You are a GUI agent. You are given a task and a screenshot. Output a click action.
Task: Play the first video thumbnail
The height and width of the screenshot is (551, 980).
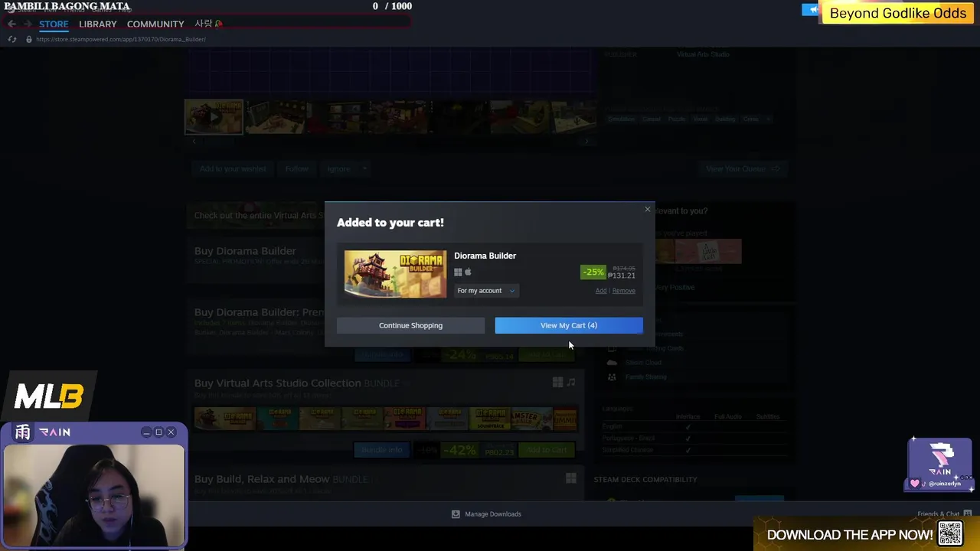click(x=214, y=116)
